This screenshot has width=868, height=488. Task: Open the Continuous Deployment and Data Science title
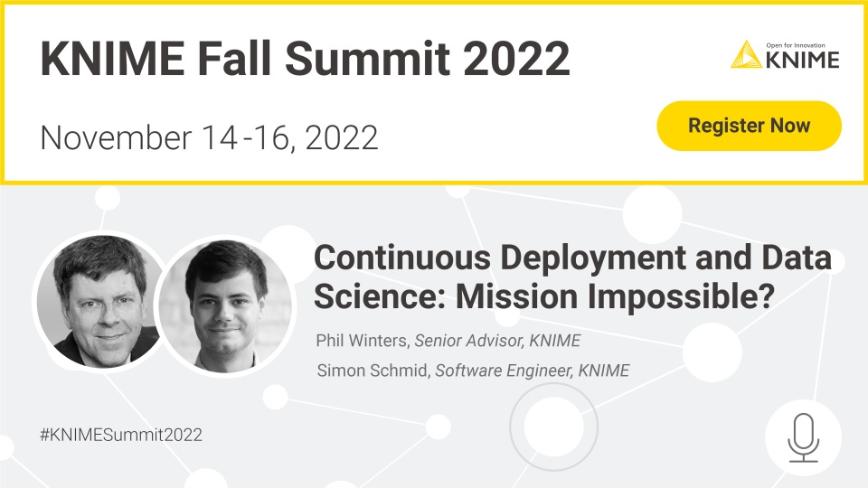pos(572,277)
